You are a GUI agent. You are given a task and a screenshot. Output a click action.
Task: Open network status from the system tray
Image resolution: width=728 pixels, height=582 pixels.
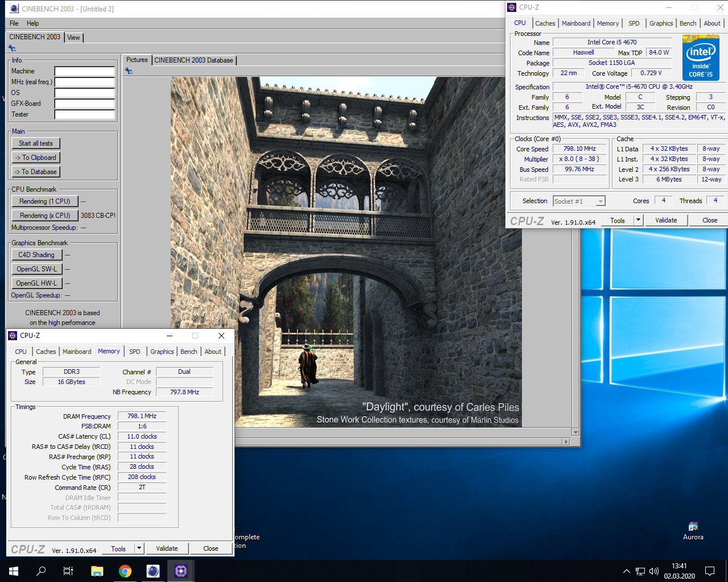pyautogui.click(x=640, y=571)
